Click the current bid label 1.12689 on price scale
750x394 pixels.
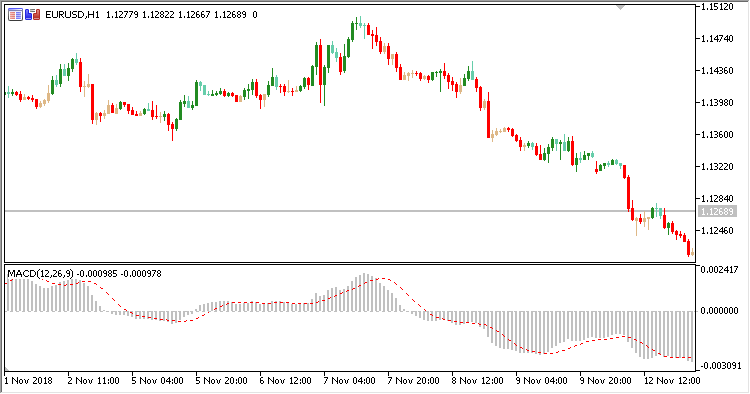click(x=717, y=211)
